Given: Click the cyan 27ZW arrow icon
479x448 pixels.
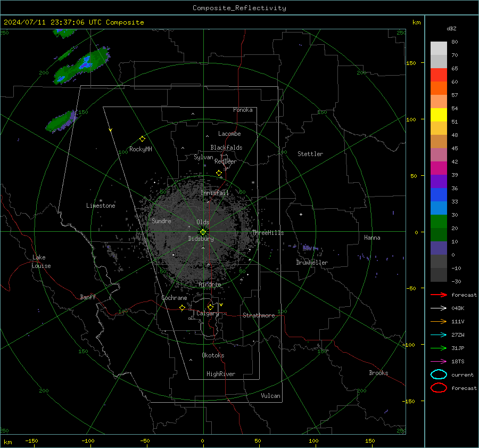Looking at the screenshot, I should pyautogui.click(x=439, y=335).
